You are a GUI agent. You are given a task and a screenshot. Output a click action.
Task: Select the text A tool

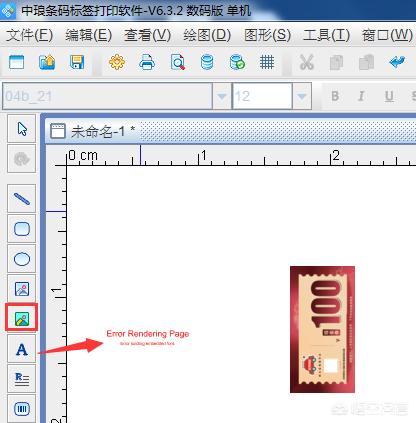click(x=22, y=349)
